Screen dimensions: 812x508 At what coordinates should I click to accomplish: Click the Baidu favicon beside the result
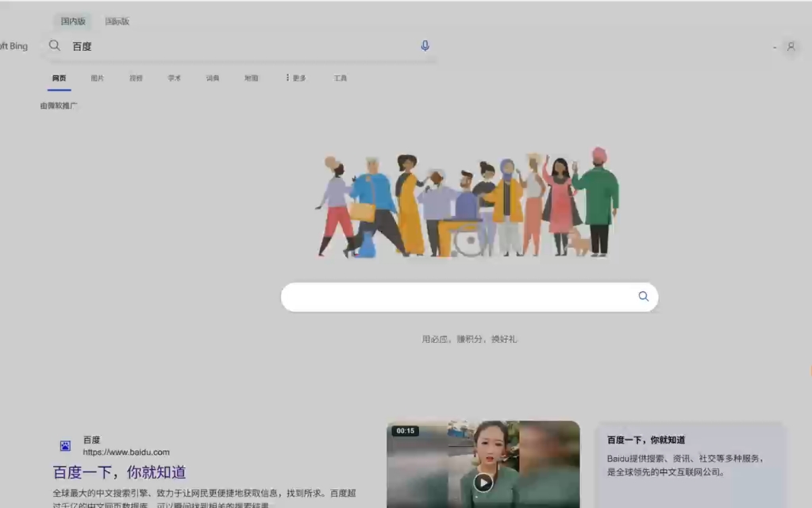coord(65,446)
